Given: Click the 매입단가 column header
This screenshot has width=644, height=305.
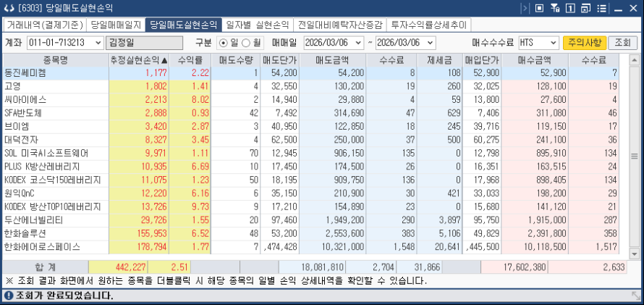Looking at the screenshot, I should 482,60.
